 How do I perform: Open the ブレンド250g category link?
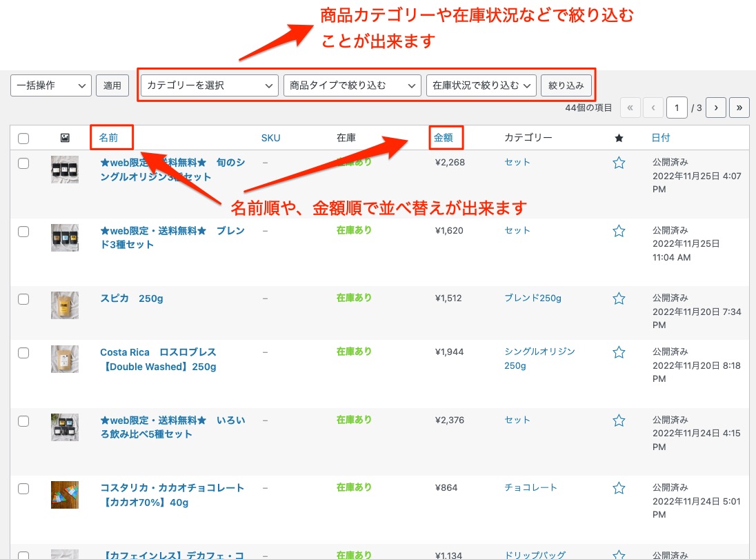point(533,298)
